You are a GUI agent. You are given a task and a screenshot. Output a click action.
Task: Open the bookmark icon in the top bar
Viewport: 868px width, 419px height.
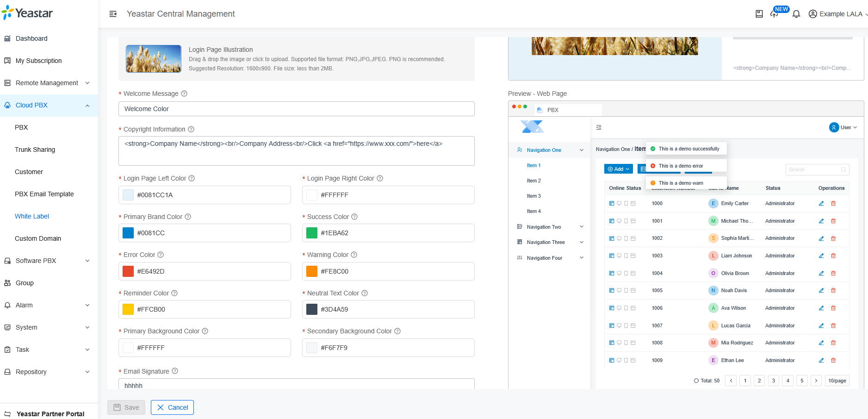[x=759, y=14]
